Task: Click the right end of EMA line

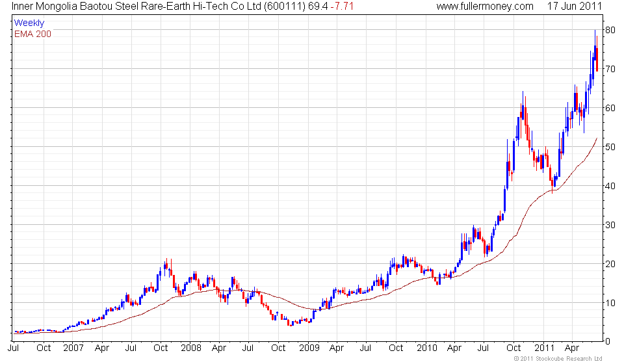Action: pos(597,138)
